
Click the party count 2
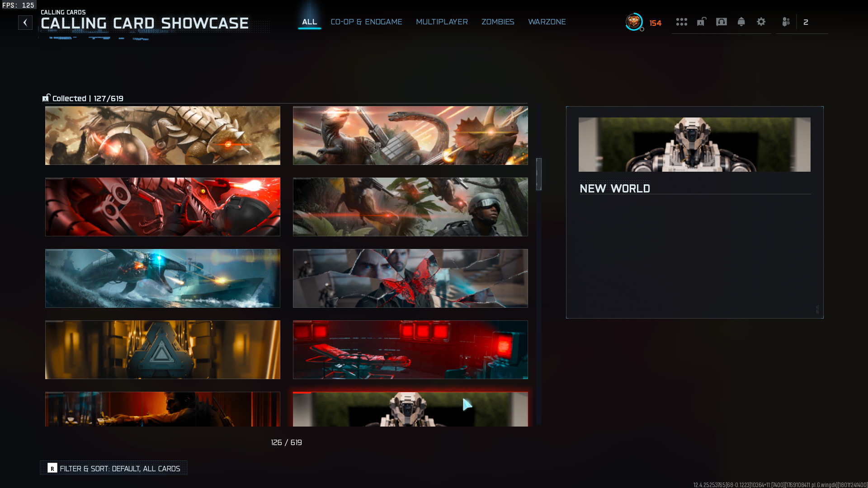coord(806,22)
